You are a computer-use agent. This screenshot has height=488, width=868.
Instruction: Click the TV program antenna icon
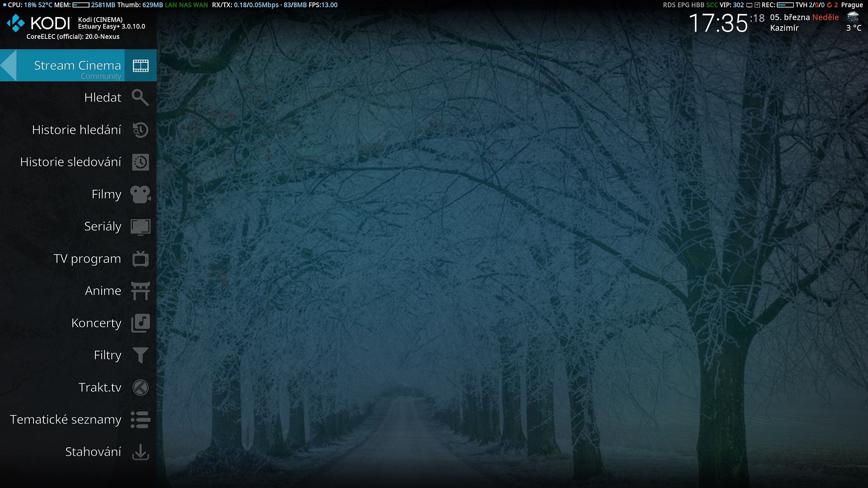pyautogui.click(x=140, y=259)
